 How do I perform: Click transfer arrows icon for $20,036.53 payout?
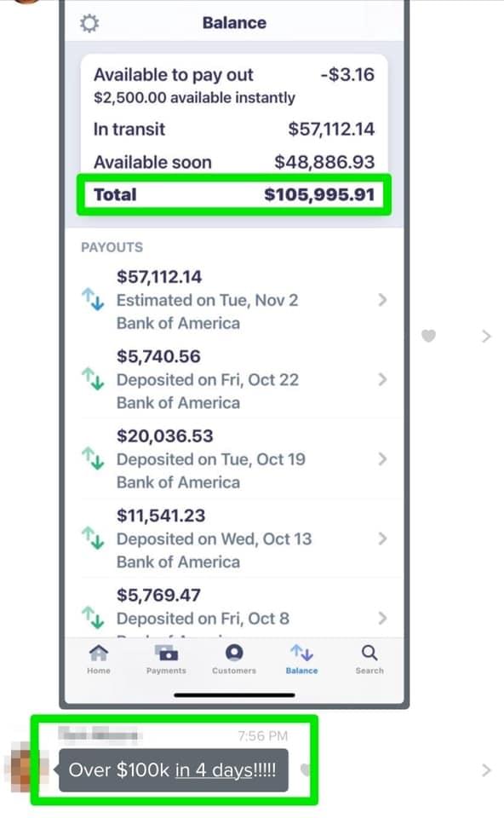coord(94,459)
